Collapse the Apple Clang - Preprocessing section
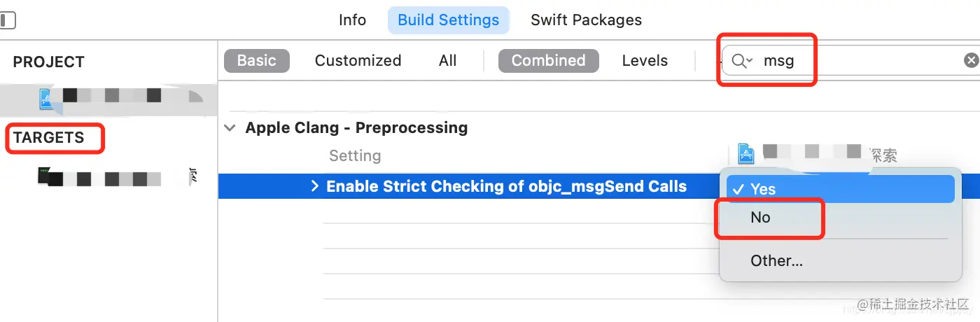The height and width of the screenshot is (322, 980). [x=229, y=128]
